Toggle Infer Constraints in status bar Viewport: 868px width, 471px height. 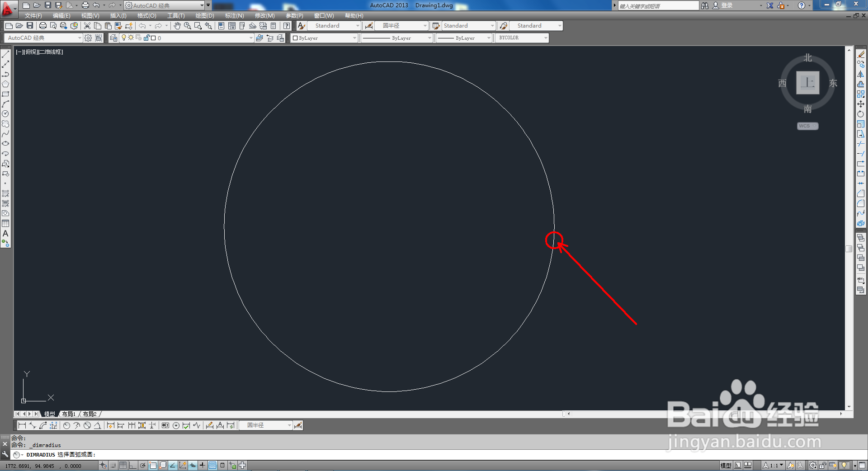coord(103,465)
